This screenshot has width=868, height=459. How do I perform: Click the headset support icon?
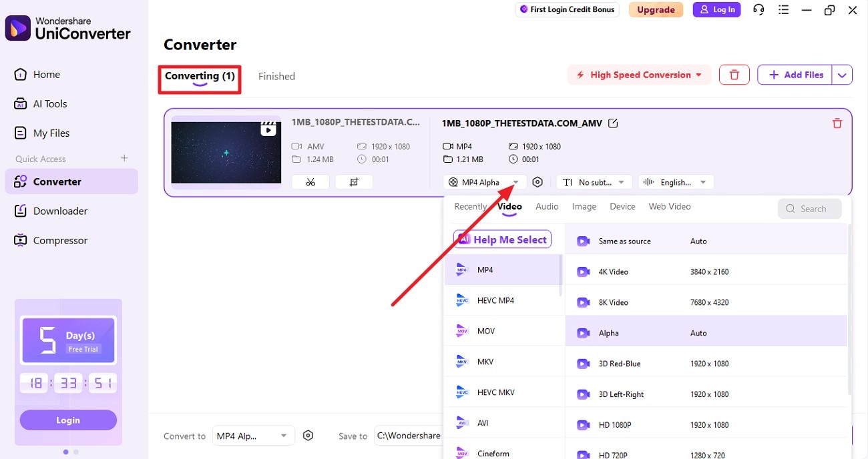758,10
